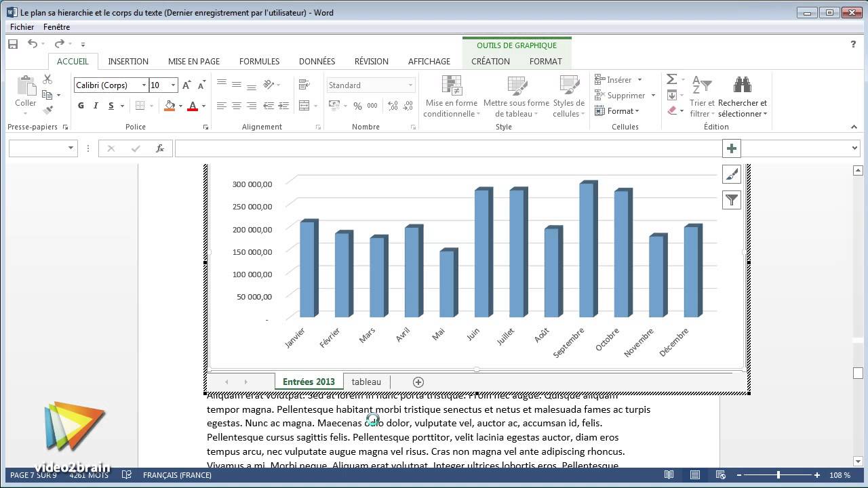Decrease font size with the smaller A

201,85
